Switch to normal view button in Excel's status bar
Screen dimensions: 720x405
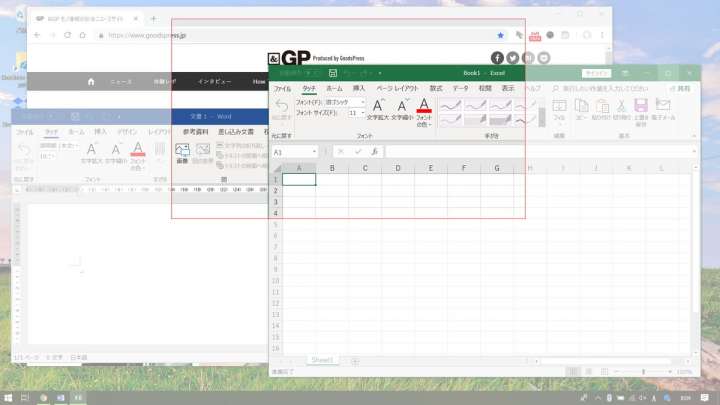point(573,371)
